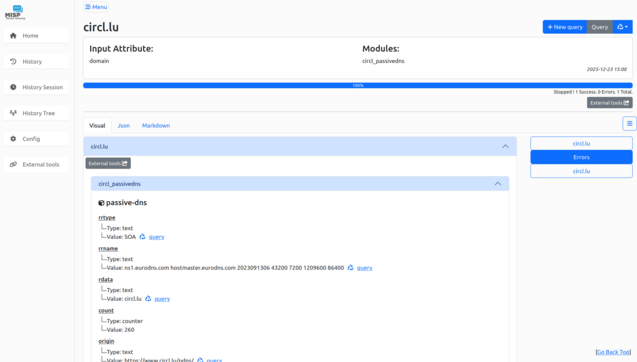Click the Home house icon
Screen dimensions: 637x362
(x=13, y=36)
